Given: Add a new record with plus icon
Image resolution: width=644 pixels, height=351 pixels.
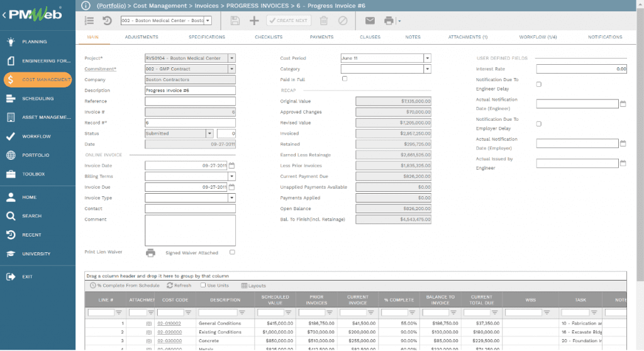Looking at the screenshot, I should 254,21.
